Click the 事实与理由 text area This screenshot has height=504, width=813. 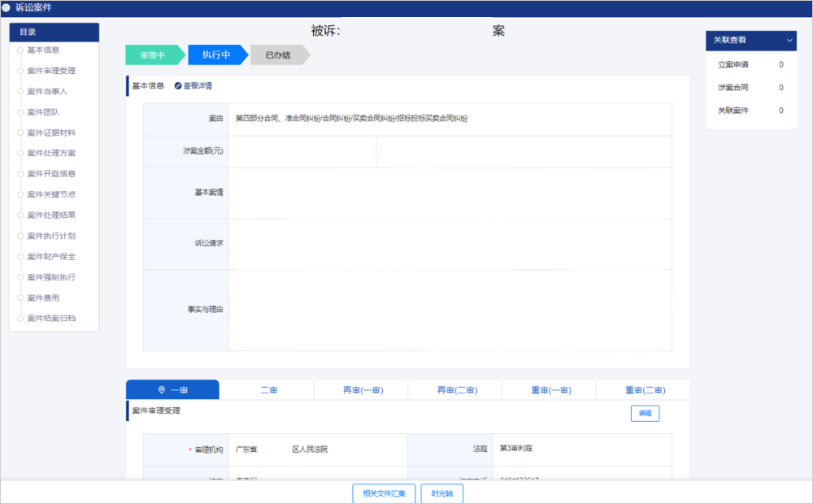450,310
